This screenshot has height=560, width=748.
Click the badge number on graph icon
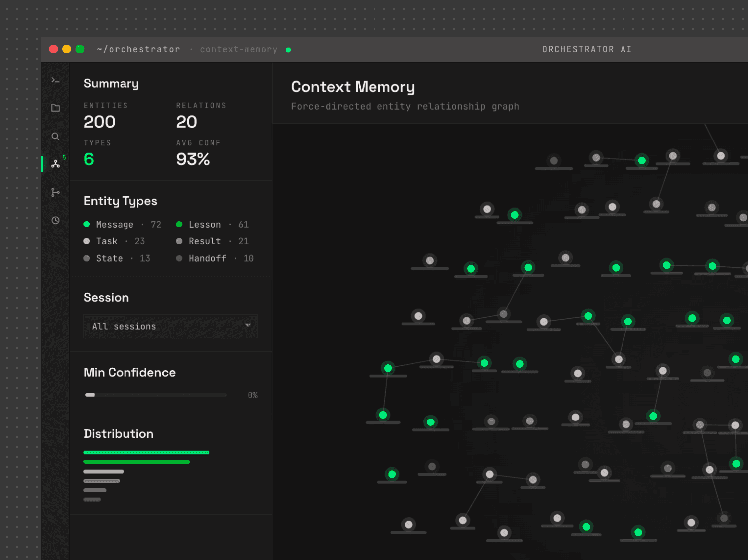64,157
